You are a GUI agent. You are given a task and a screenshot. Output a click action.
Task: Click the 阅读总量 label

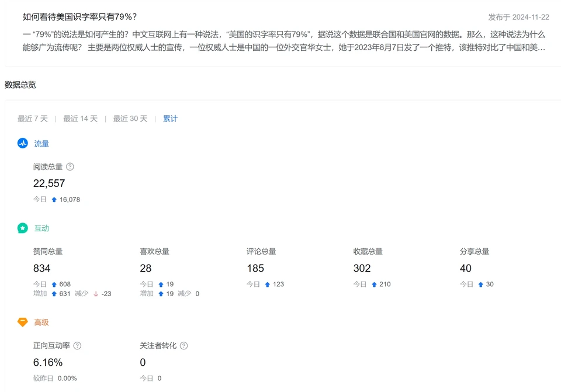click(48, 166)
